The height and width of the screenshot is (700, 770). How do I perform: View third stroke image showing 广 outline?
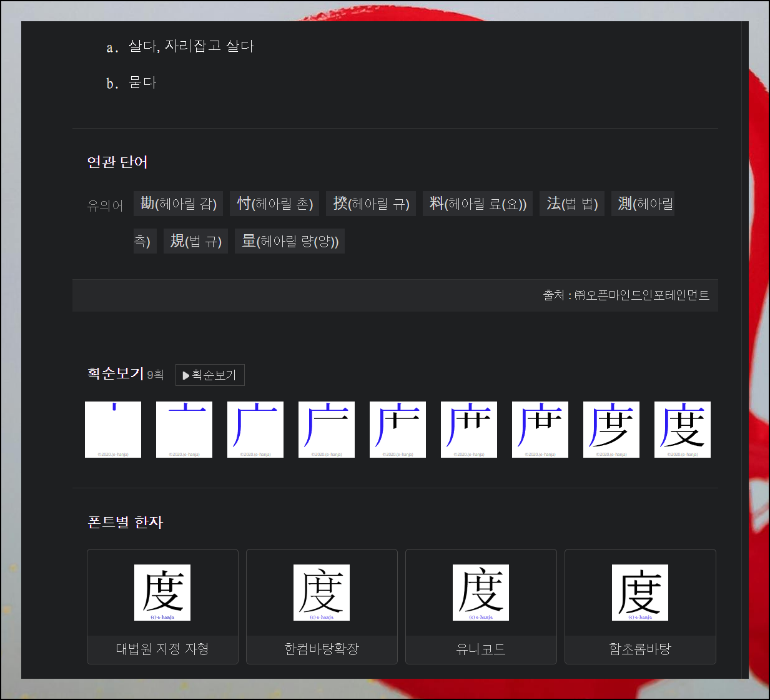255,430
